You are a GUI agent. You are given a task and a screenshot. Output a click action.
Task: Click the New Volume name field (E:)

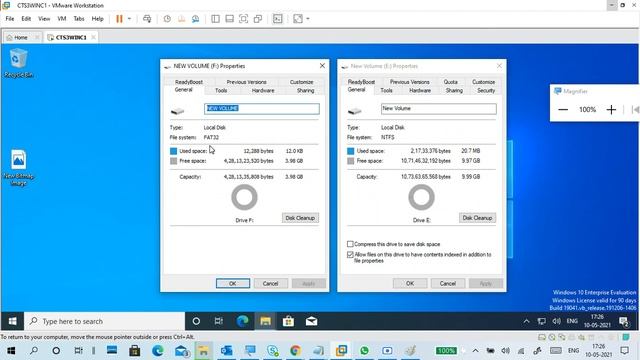pyautogui.click(x=439, y=109)
